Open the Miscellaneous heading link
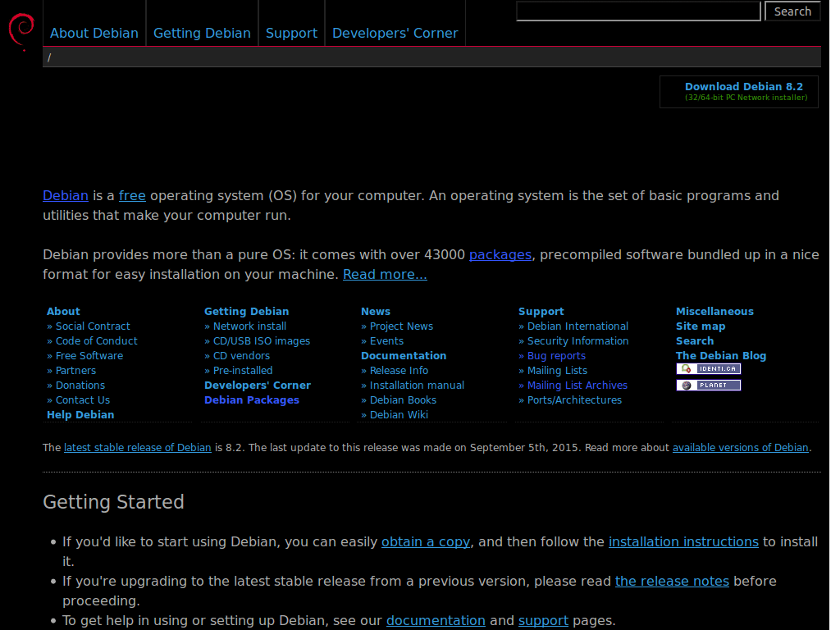The width and height of the screenshot is (840, 630). coord(714,311)
